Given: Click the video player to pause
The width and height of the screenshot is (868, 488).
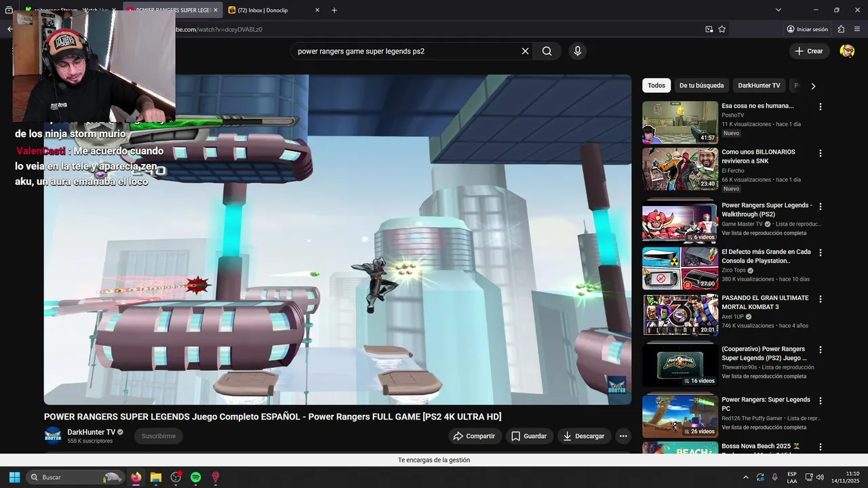Looking at the screenshot, I should click(x=338, y=239).
